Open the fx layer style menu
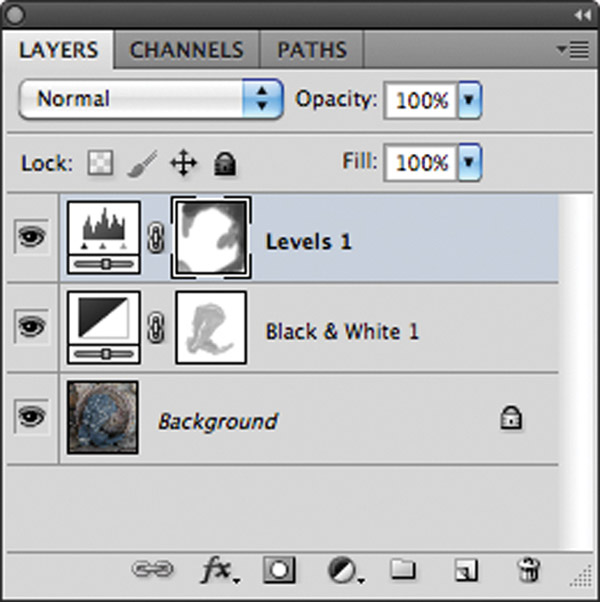Screen dimensions: 600x602 220,570
